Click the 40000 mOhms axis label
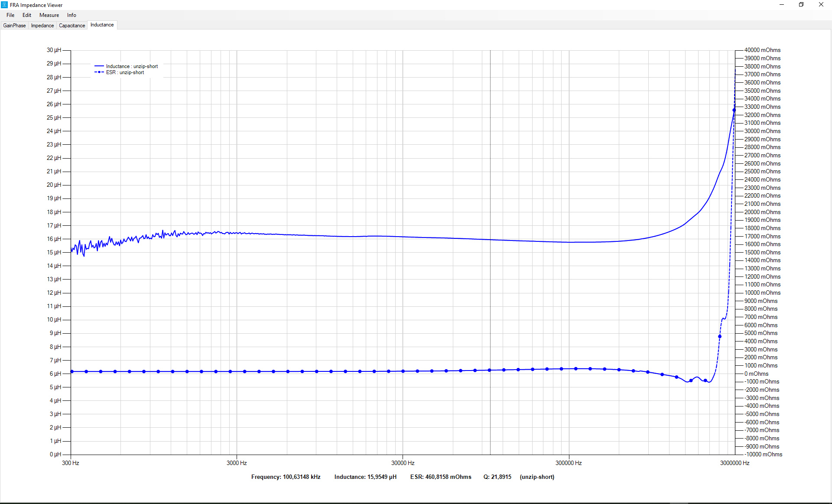Viewport: 832px width, 504px height. [762, 50]
